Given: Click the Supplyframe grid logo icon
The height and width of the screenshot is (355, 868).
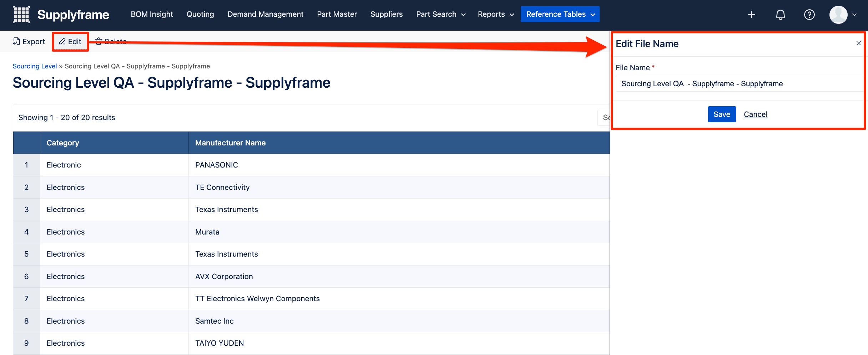Looking at the screenshot, I should pyautogui.click(x=21, y=15).
